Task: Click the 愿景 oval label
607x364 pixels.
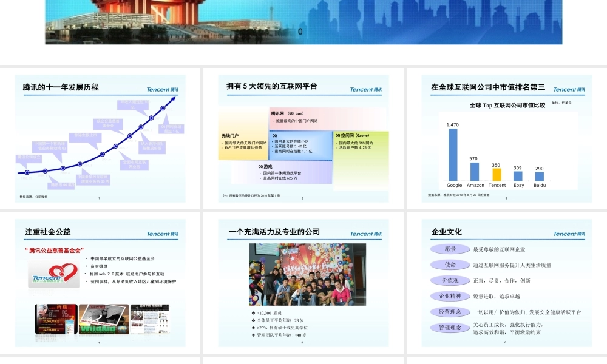Action: pos(450,249)
